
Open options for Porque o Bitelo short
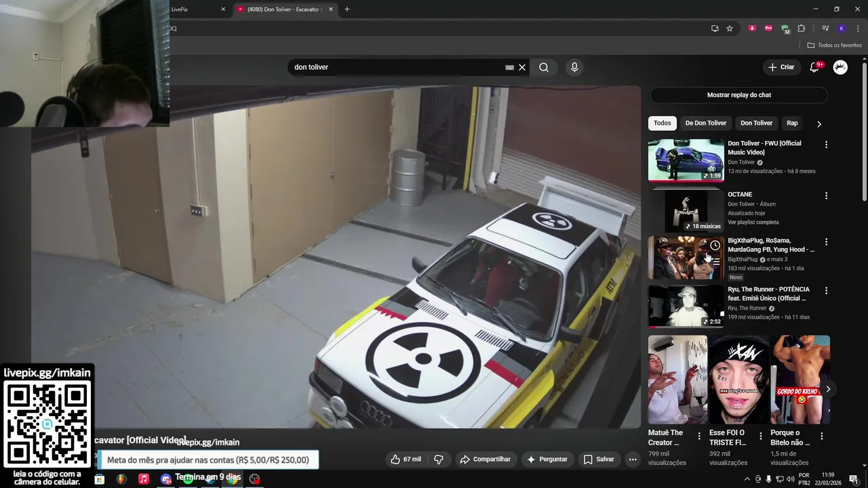[821, 436]
